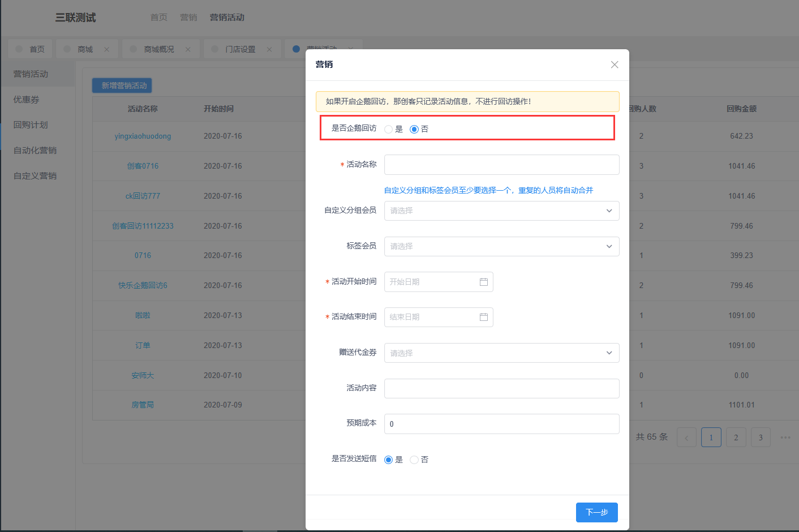
Task: Click 下一步 button
Action: (x=597, y=512)
